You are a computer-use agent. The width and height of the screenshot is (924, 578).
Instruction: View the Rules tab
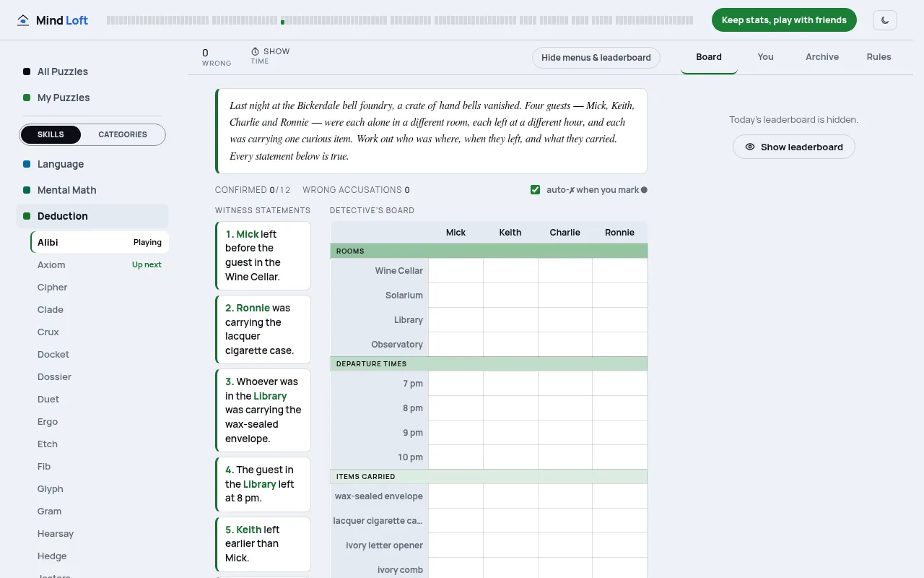[879, 57]
